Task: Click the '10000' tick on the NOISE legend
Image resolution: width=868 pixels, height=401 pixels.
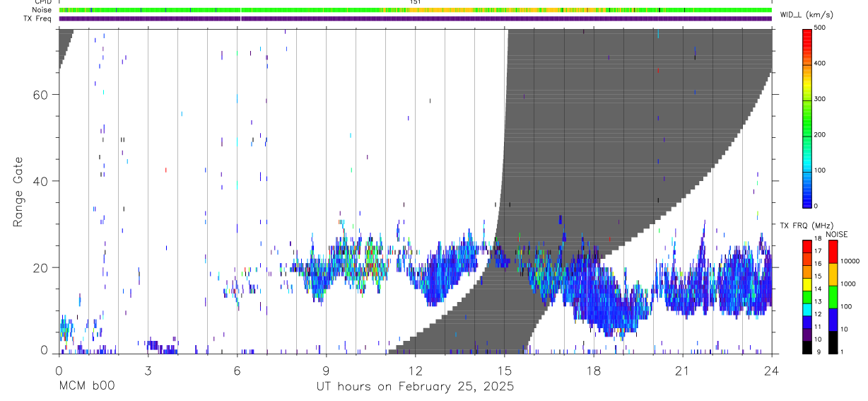Action: pos(850,261)
